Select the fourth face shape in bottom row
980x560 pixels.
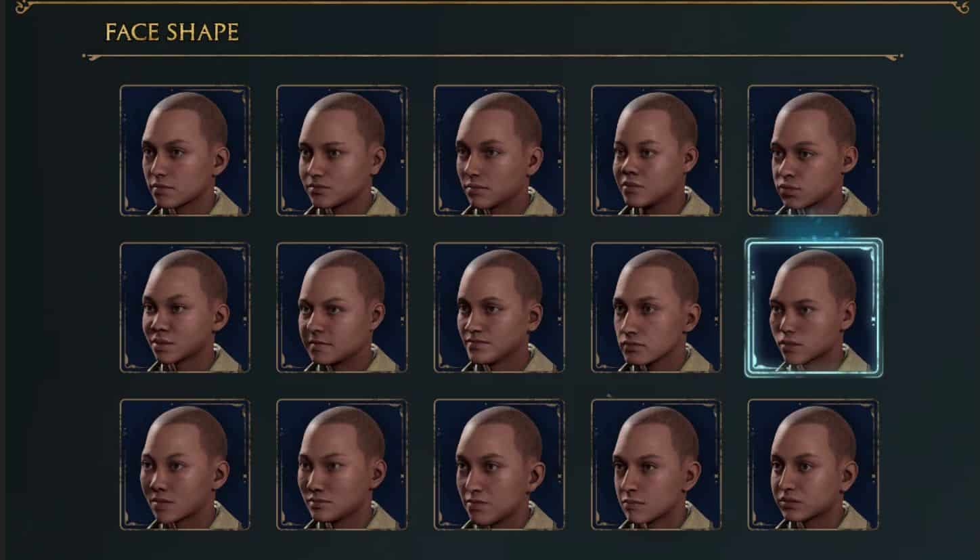tap(656, 465)
